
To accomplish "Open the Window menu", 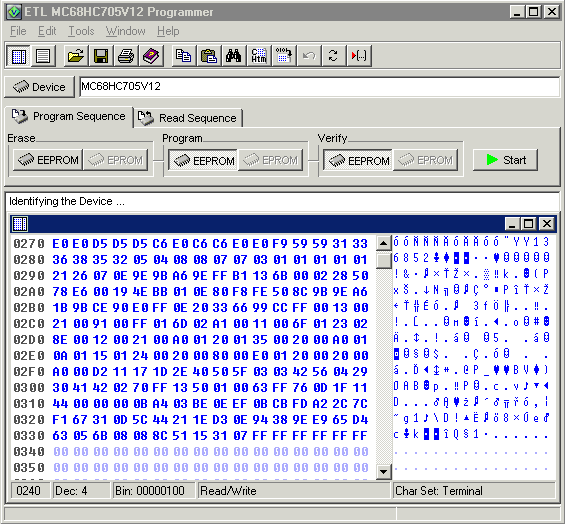I will pyautogui.click(x=126, y=31).
